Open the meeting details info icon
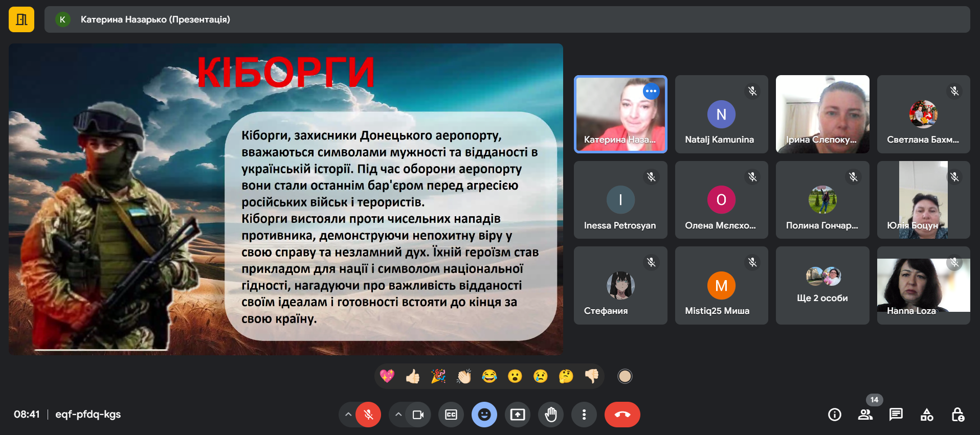 coord(834,415)
